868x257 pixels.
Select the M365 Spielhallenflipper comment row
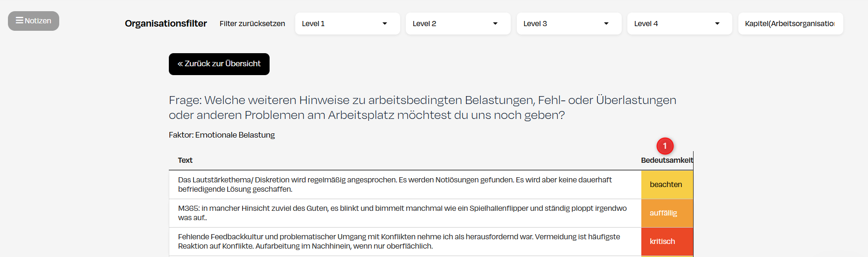pos(402,213)
